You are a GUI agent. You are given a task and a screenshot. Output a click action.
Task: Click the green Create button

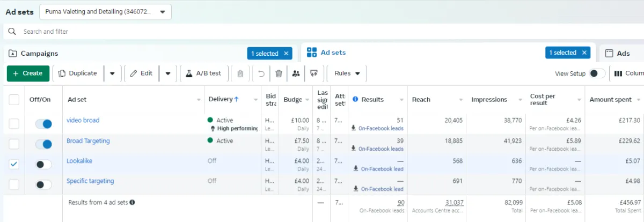[x=28, y=73]
